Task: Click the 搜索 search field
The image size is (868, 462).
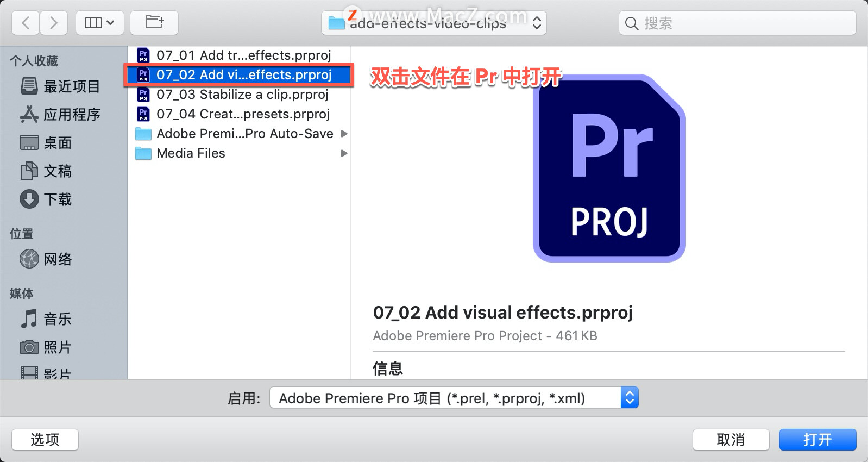Action: tap(737, 23)
